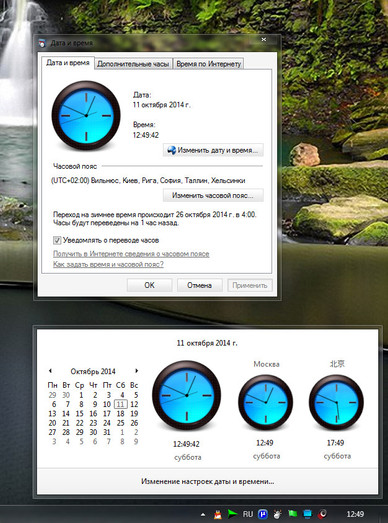
Task: Click date 20 in the calendar
Action: 52,423
